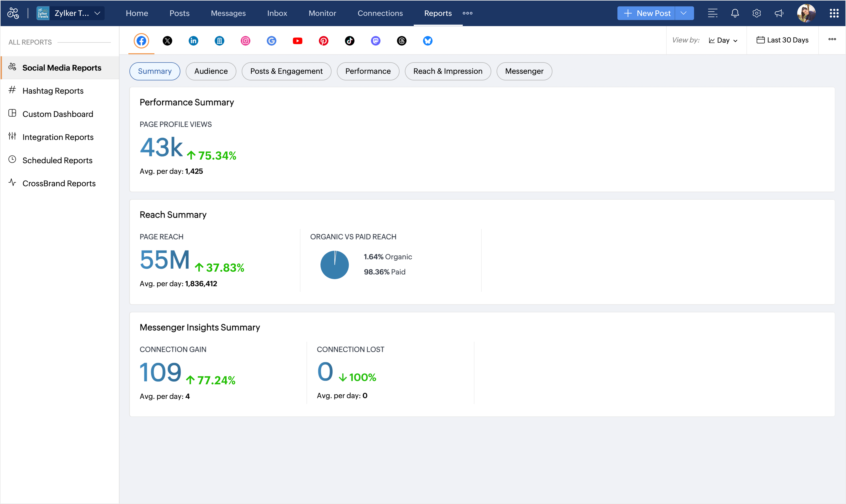The width and height of the screenshot is (846, 504).
Task: Open the apps grid launcher
Action: [834, 13]
